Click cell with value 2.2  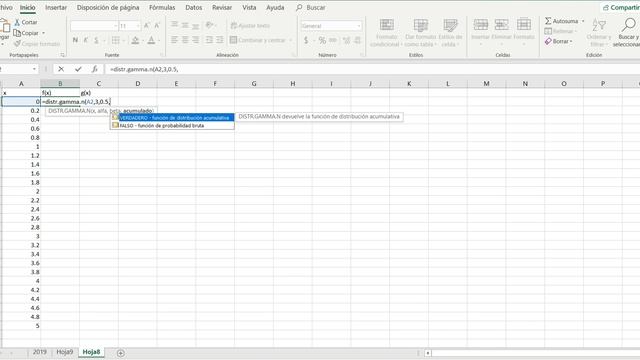coord(21,200)
